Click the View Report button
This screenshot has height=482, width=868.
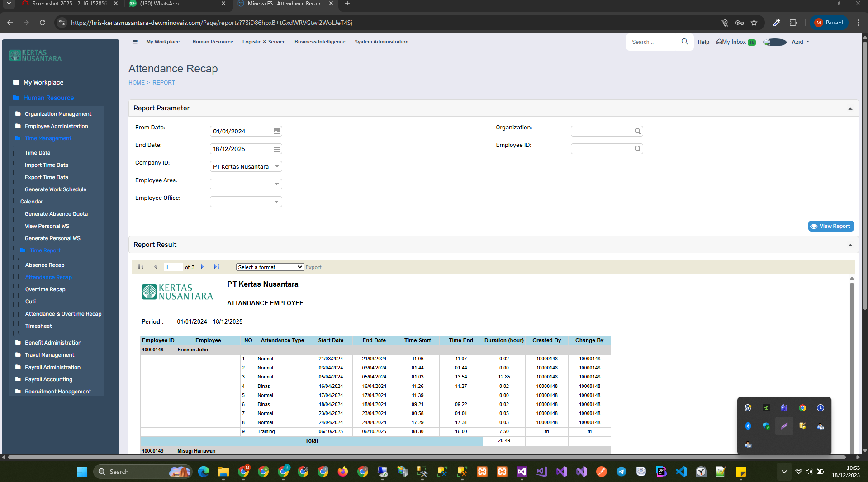pos(830,226)
